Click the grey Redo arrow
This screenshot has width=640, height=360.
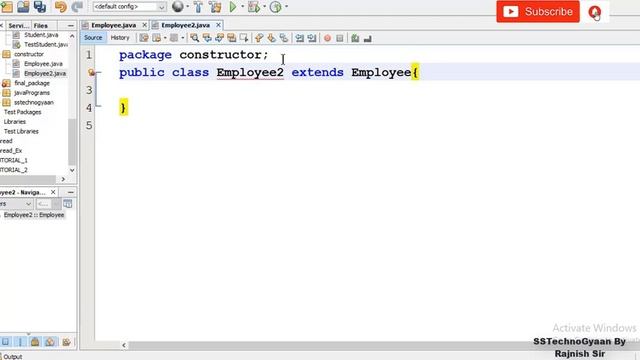(77, 7)
